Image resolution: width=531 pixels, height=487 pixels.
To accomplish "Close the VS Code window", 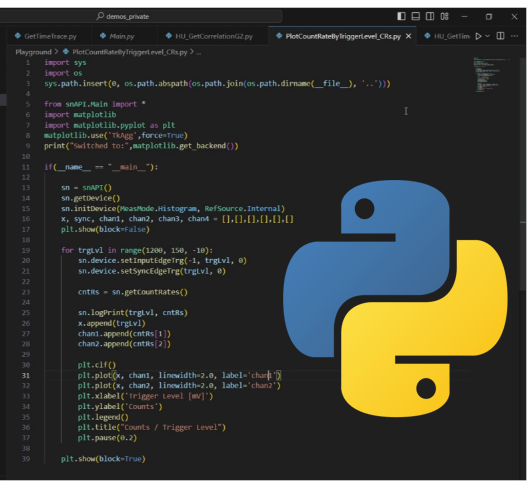I will pos(514,16).
